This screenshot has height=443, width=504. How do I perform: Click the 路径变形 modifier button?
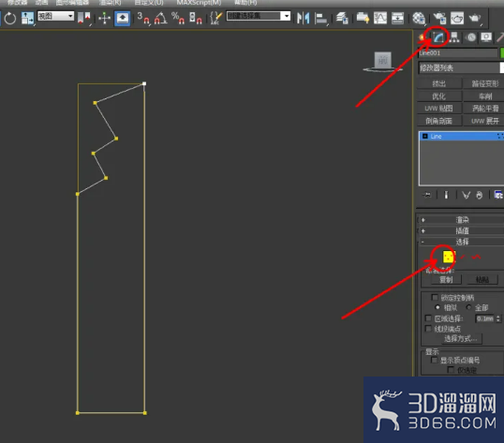tap(484, 83)
